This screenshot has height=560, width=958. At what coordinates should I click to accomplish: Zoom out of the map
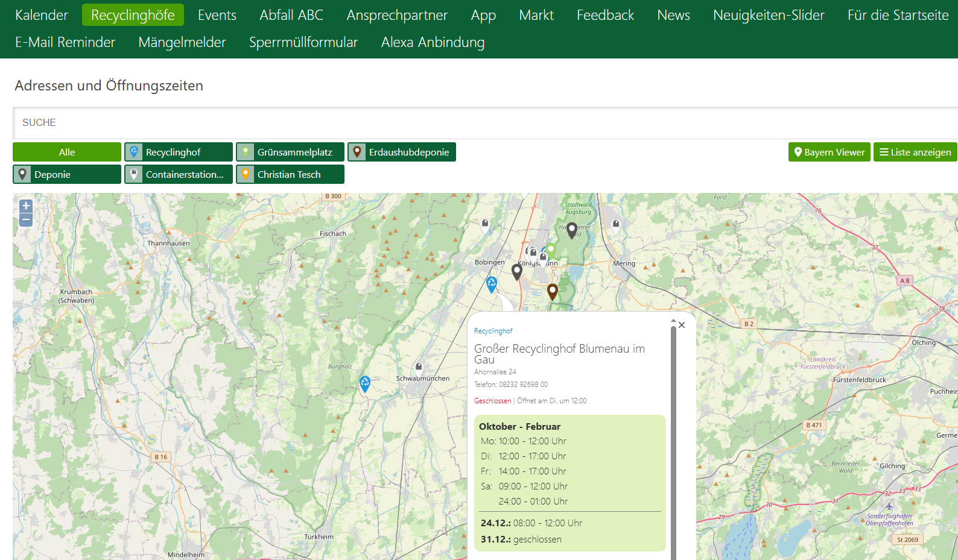pyautogui.click(x=26, y=221)
